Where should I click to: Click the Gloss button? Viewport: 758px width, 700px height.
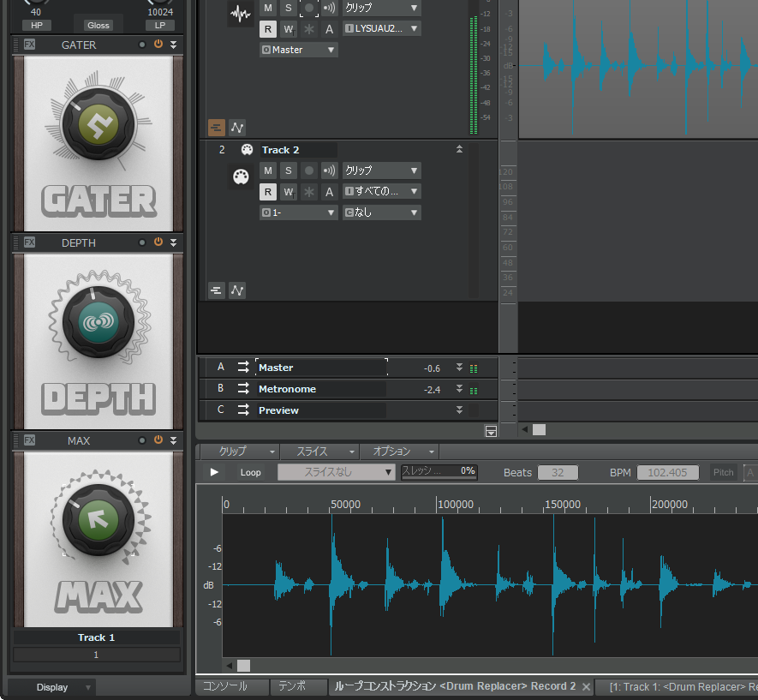[x=98, y=25]
